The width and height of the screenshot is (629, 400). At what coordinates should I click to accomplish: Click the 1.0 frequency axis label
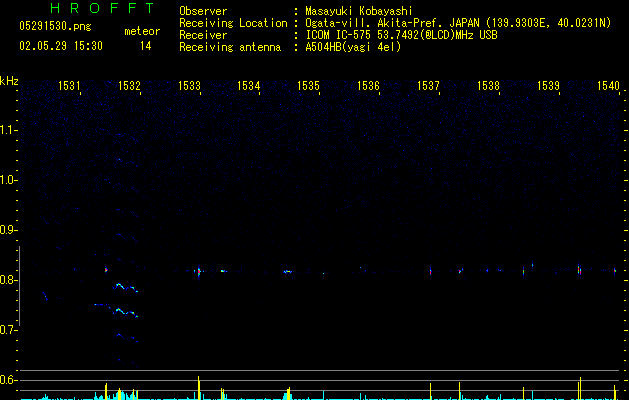[x=9, y=180]
